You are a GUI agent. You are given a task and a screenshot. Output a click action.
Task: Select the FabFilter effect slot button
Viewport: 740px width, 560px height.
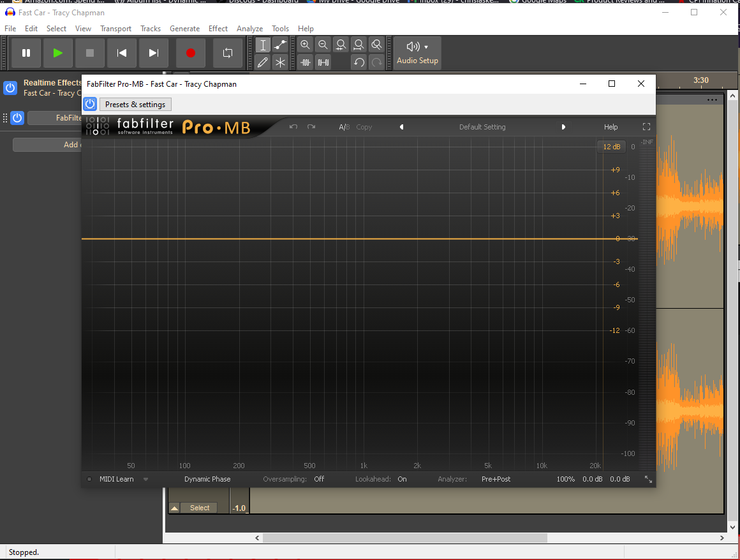point(55,118)
